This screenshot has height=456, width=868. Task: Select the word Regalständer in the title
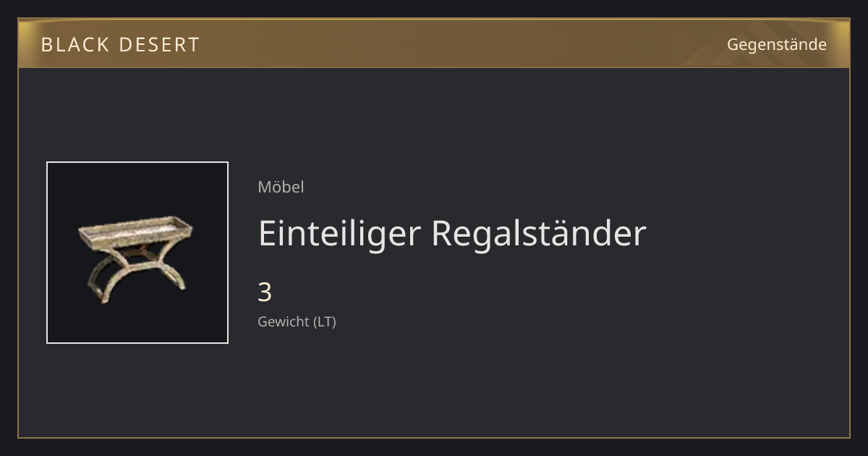(539, 233)
